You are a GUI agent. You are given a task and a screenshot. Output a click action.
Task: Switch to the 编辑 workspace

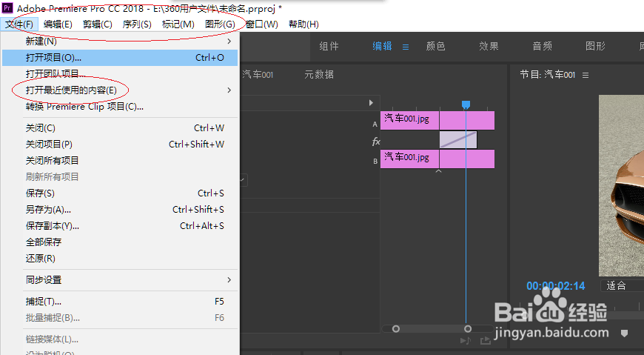(383, 46)
